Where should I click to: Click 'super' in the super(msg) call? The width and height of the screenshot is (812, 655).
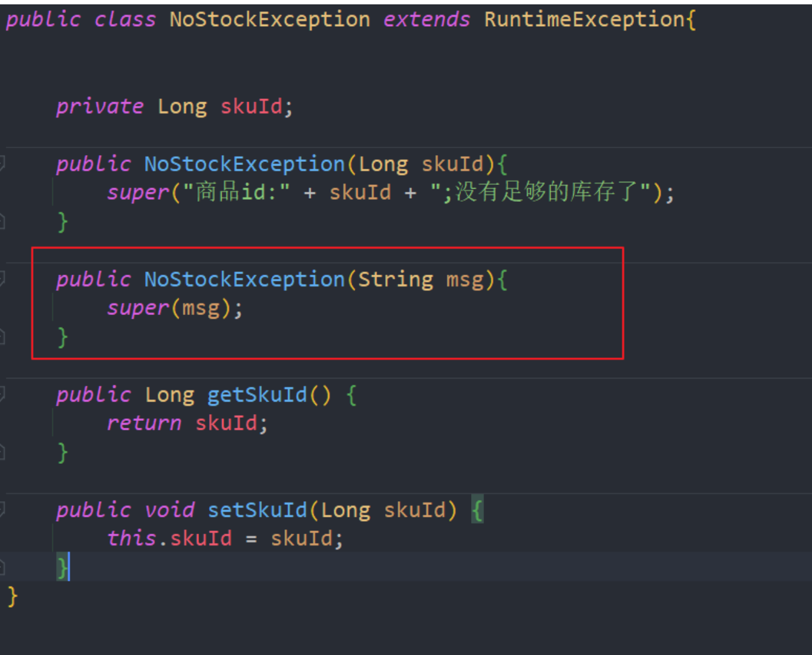138,308
